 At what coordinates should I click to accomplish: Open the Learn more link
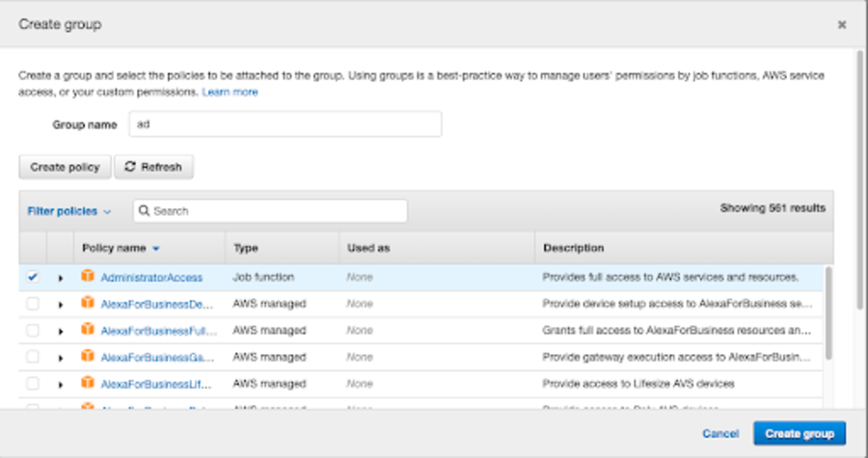click(231, 92)
